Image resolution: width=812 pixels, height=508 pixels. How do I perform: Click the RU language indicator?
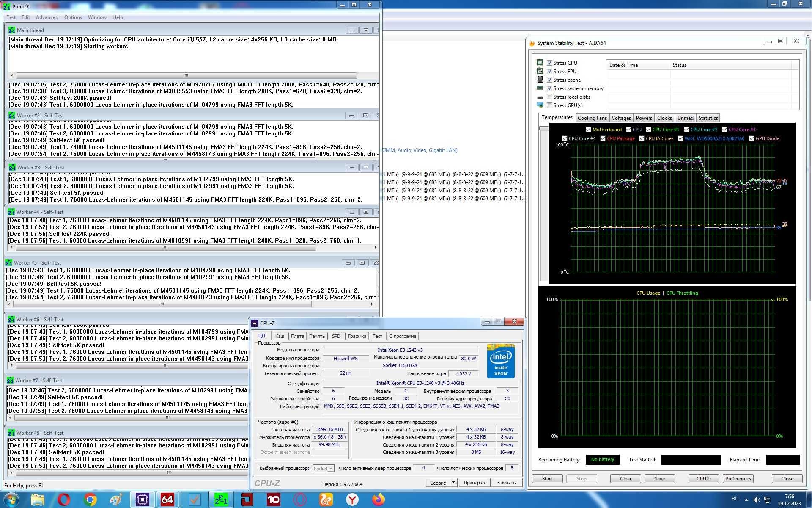click(x=735, y=499)
